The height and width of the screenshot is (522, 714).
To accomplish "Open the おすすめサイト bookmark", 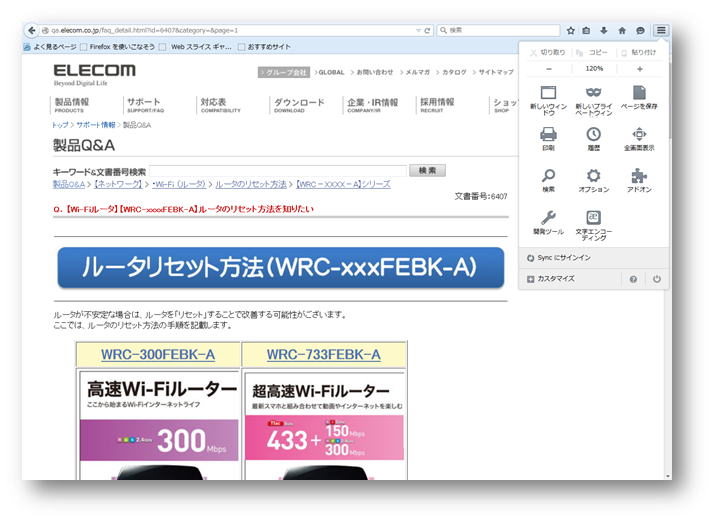I will click(x=265, y=46).
